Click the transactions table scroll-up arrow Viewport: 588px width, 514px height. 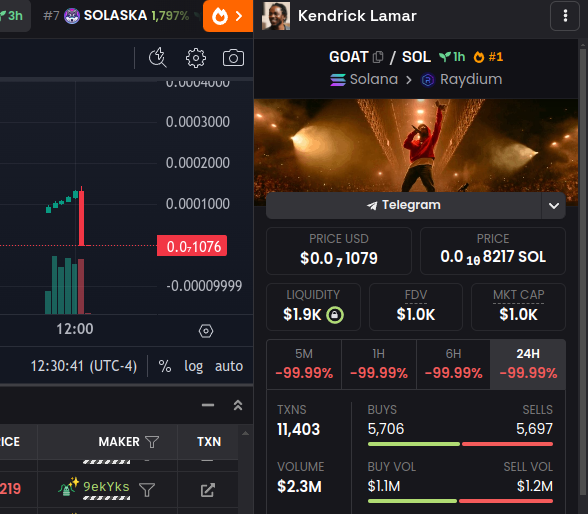[x=245, y=433]
